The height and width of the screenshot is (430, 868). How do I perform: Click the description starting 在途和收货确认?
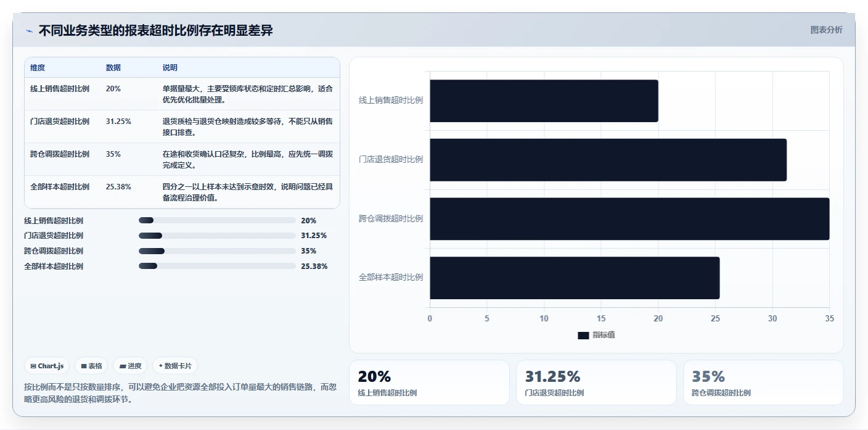pyautogui.click(x=248, y=159)
